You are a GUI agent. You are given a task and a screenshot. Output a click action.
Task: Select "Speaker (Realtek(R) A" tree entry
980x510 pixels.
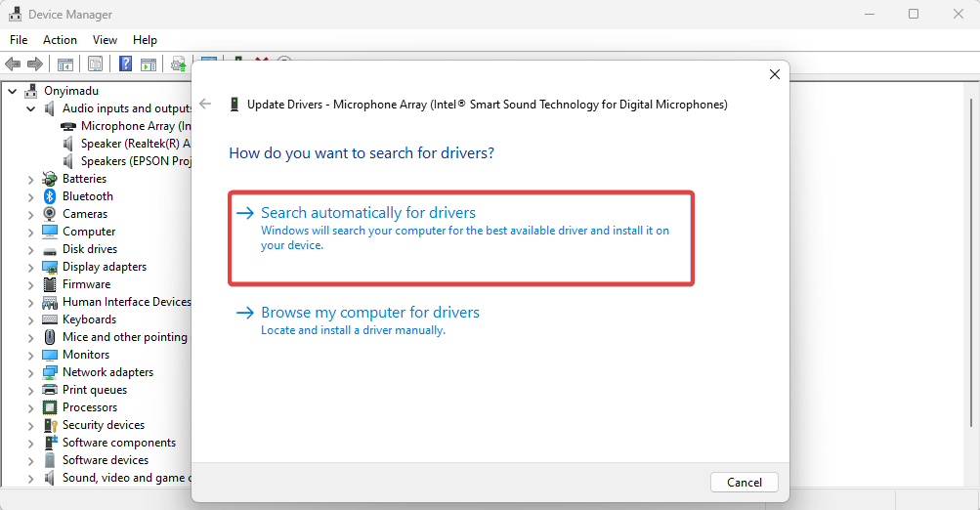[x=136, y=144]
